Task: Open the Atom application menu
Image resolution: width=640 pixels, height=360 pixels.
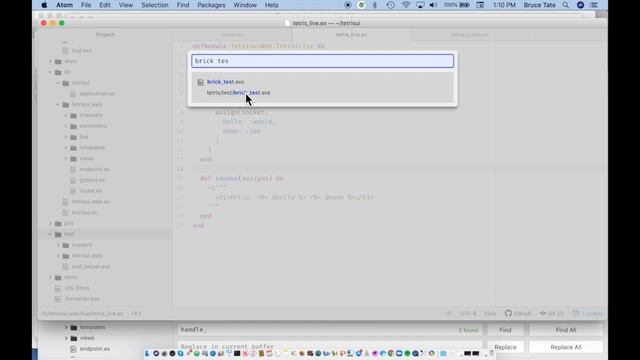Action: pyautogui.click(x=64, y=5)
